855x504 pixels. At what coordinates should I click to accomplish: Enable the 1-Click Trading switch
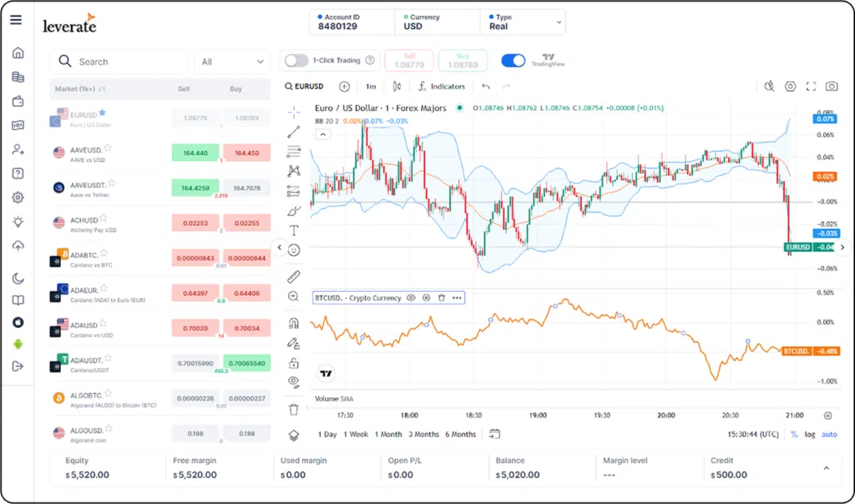[296, 60]
